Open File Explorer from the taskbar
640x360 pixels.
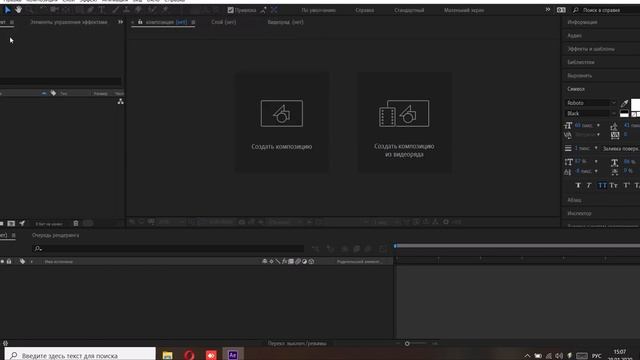(x=167, y=355)
